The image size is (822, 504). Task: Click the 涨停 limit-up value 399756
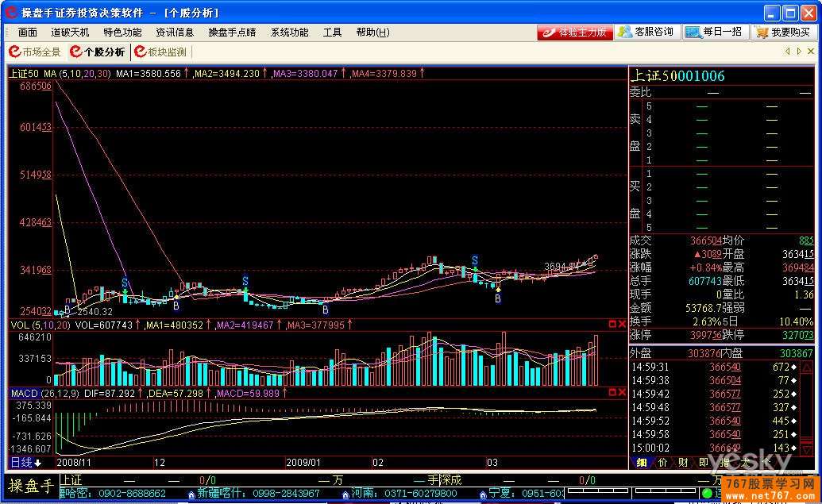(707, 335)
